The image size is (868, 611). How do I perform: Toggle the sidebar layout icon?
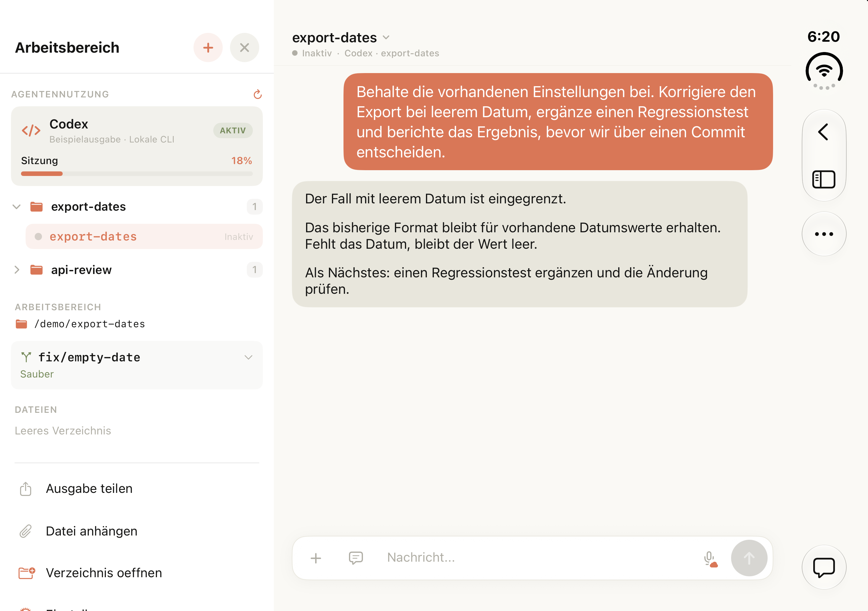[824, 179]
